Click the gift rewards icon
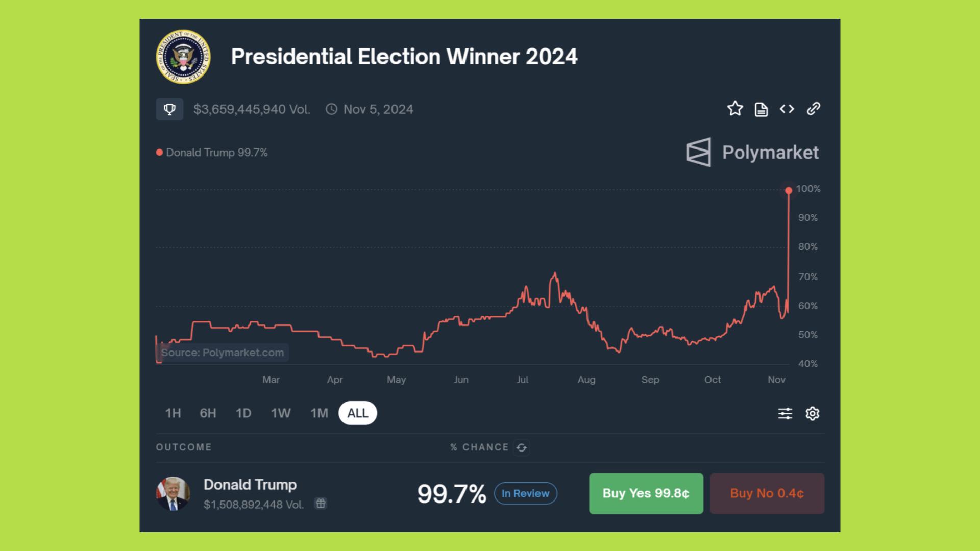 pyautogui.click(x=321, y=504)
